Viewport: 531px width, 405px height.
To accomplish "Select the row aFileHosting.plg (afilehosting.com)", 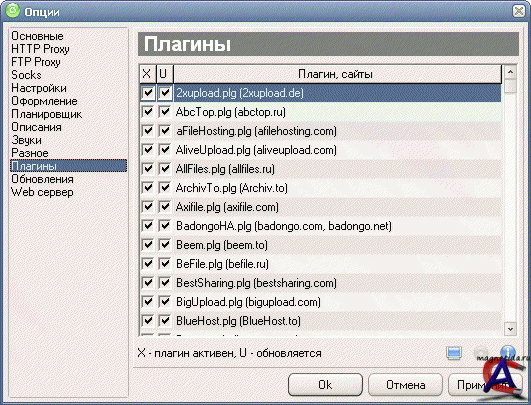I will 320,131.
